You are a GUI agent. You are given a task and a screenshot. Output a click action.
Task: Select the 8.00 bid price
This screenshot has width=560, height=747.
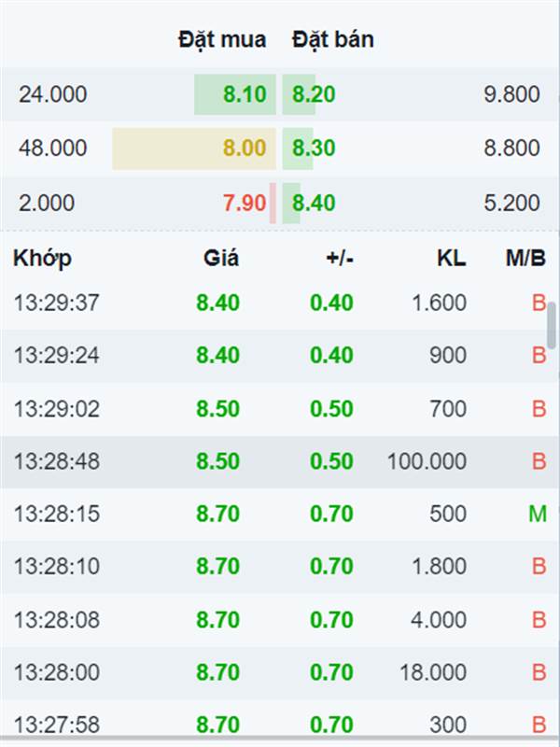pos(245,148)
